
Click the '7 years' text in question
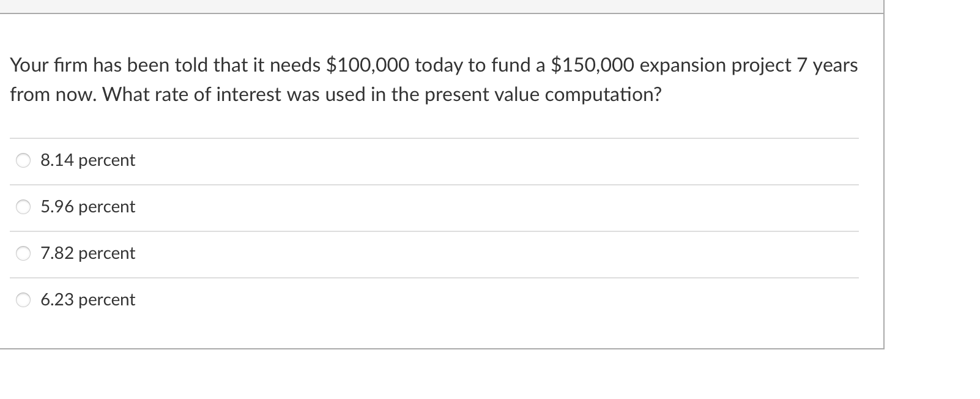[x=827, y=65]
